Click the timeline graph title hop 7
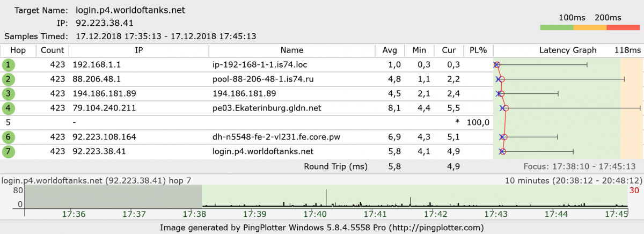 pyautogui.click(x=97, y=180)
